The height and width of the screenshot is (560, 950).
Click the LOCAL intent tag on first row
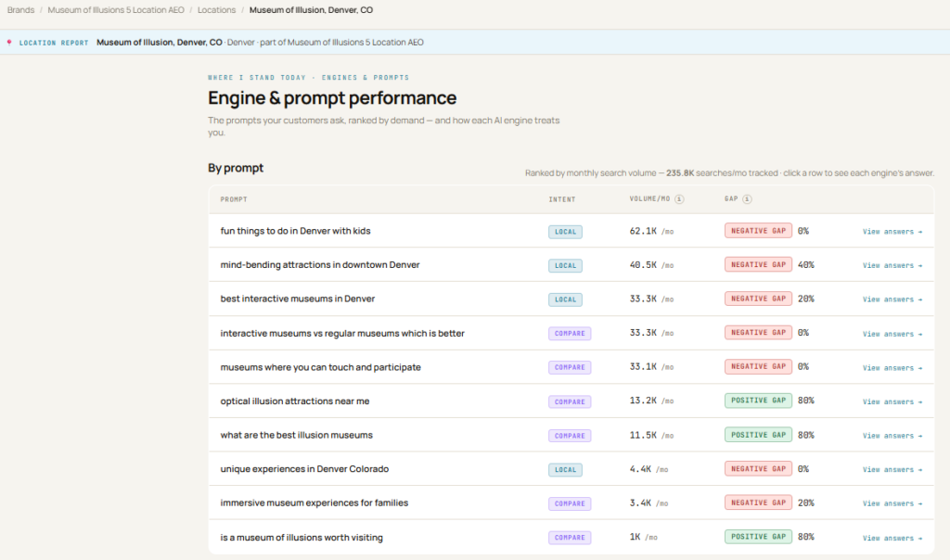point(565,232)
